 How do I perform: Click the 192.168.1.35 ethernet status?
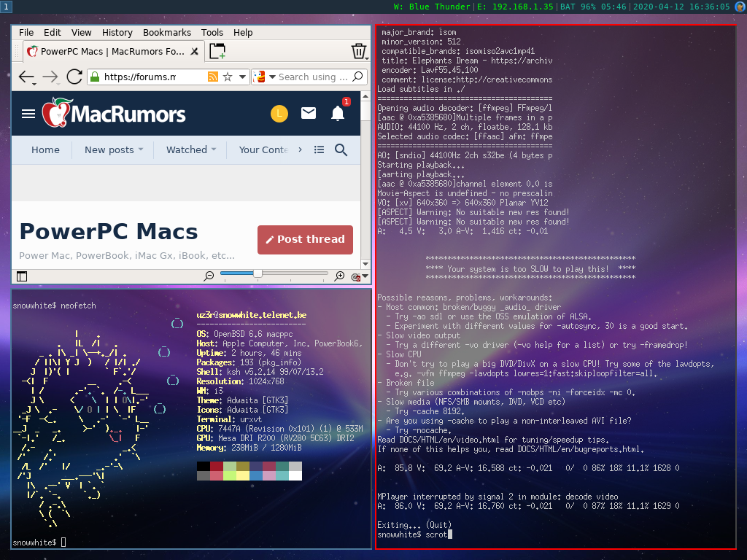click(514, 7)
